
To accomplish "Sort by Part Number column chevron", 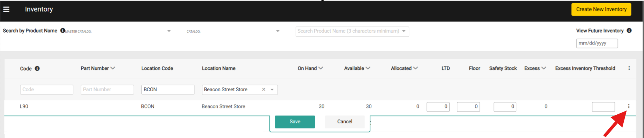I will point(113,68).
